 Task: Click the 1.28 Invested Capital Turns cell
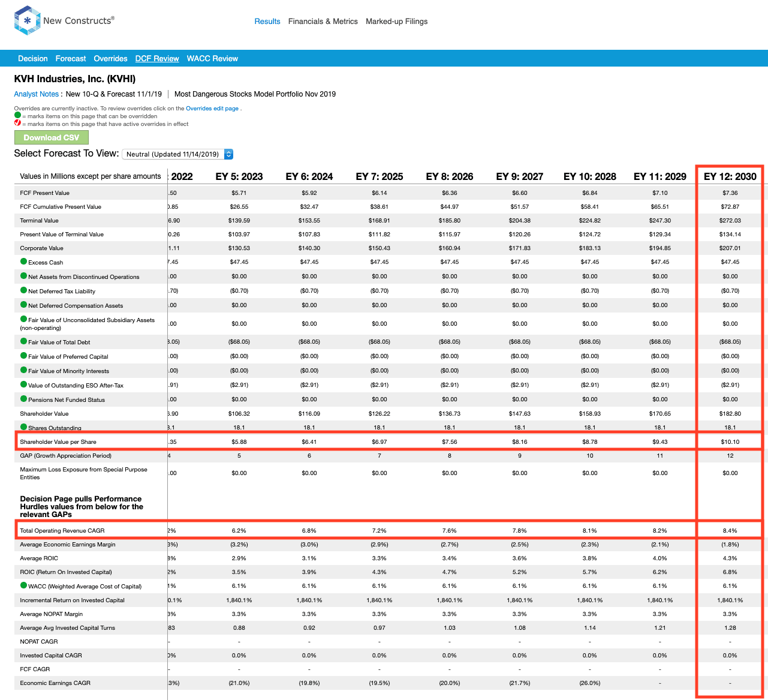click(x=730, y=628)
